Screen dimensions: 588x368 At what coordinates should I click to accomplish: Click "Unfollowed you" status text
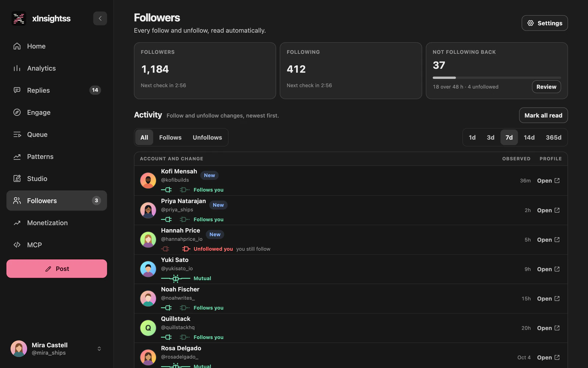click(213, 249)
